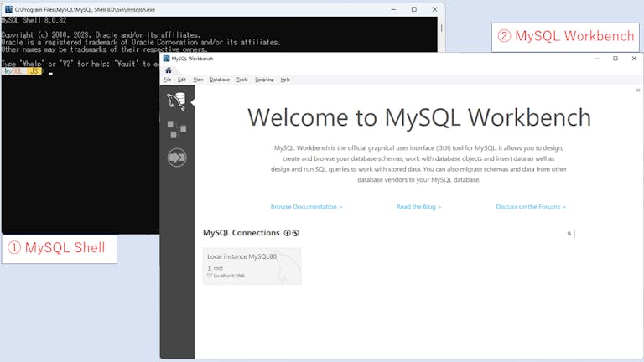This screenshot has height=362, width=644.
Task: Close the MySQL Shell window
Action: pos(434,9)
